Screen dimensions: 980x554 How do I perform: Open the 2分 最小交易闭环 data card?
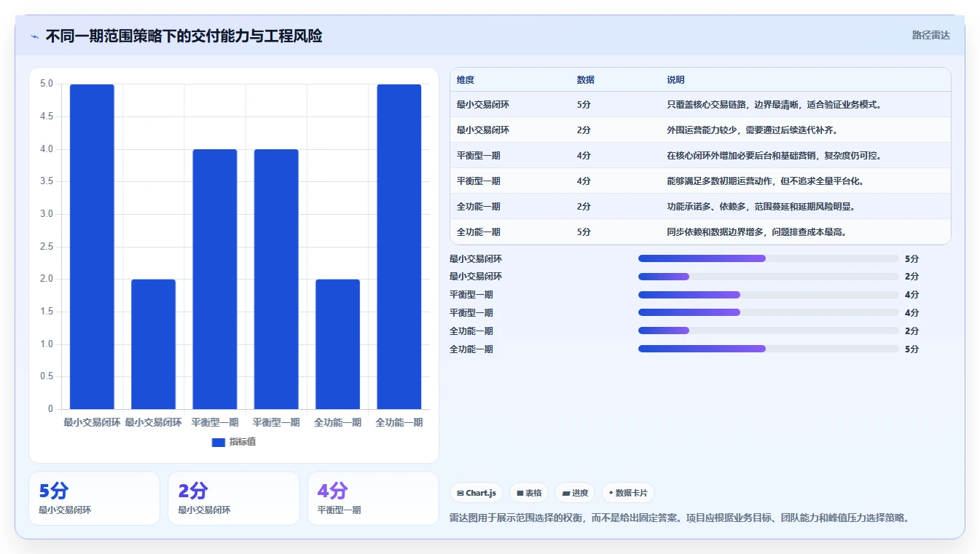[233, 498]
